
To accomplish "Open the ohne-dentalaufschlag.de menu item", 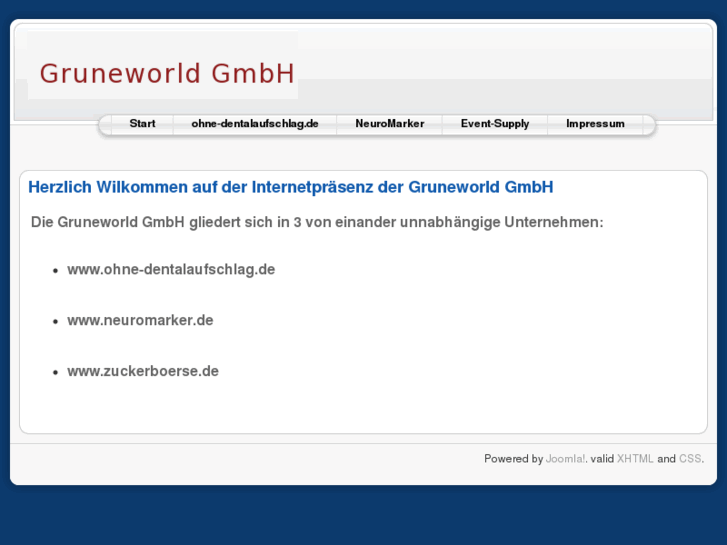I will [x=255, y=124].
